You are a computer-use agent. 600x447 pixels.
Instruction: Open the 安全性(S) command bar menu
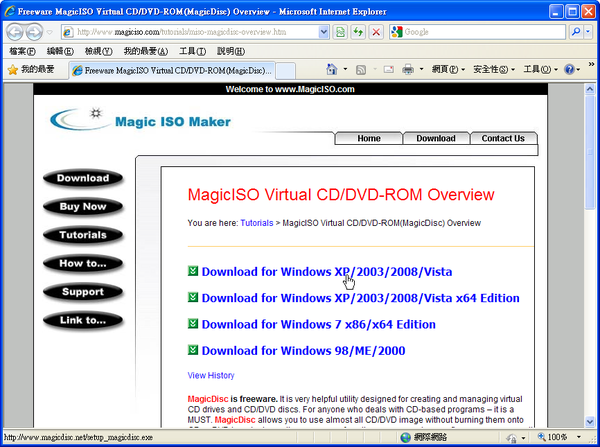[494, 70]
